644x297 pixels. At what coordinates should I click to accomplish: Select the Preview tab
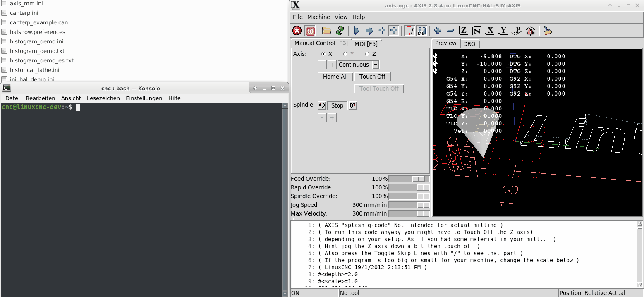(x=446, y=43)
